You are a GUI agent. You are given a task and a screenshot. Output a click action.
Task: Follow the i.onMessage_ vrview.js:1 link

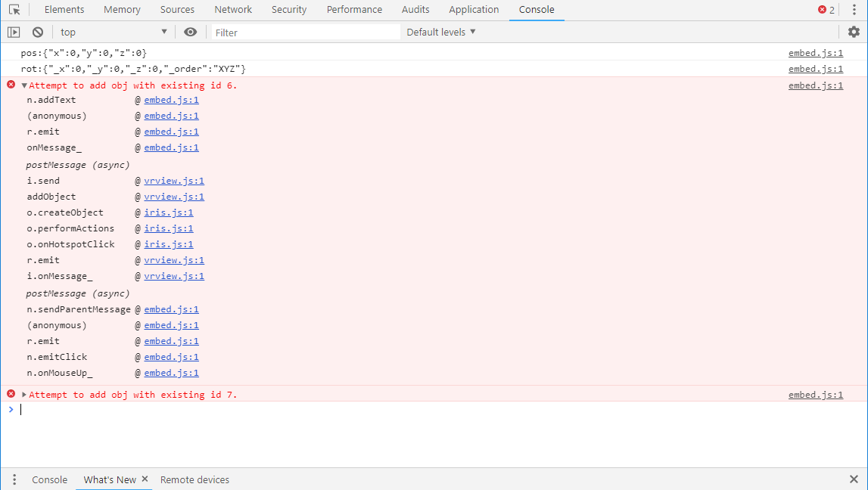(x=174, y=277)
